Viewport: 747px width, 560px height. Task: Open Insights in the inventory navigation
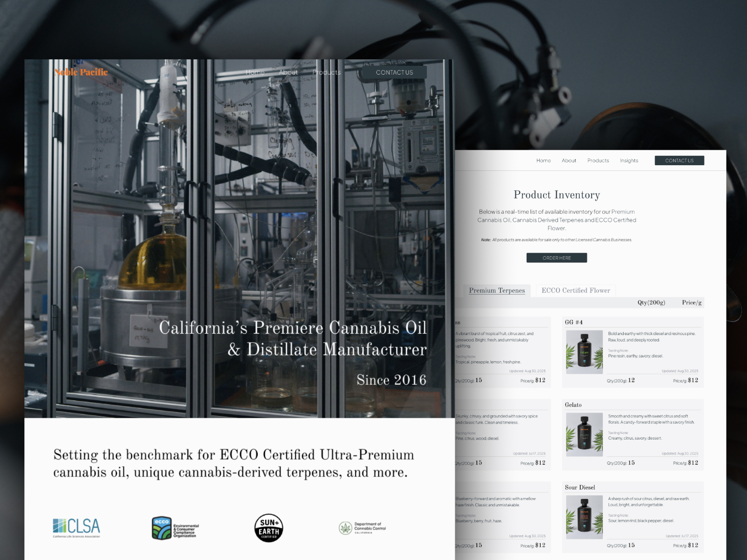(629, 161)
